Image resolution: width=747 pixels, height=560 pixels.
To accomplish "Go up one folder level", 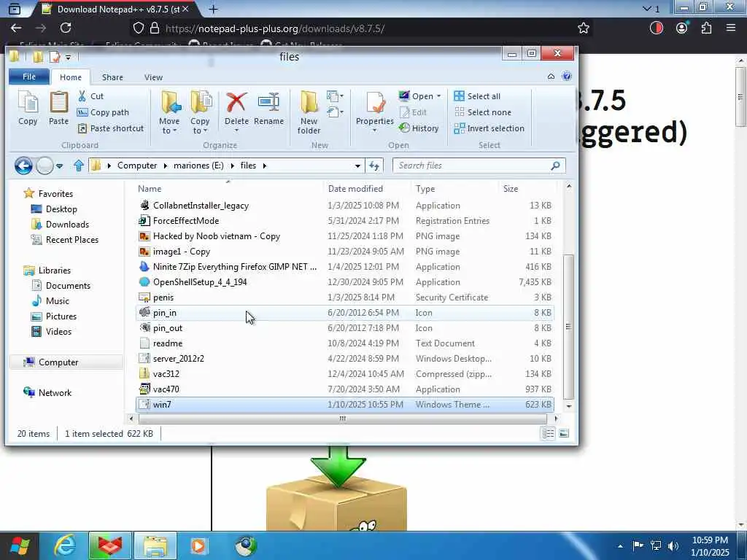I will [79, 166].
